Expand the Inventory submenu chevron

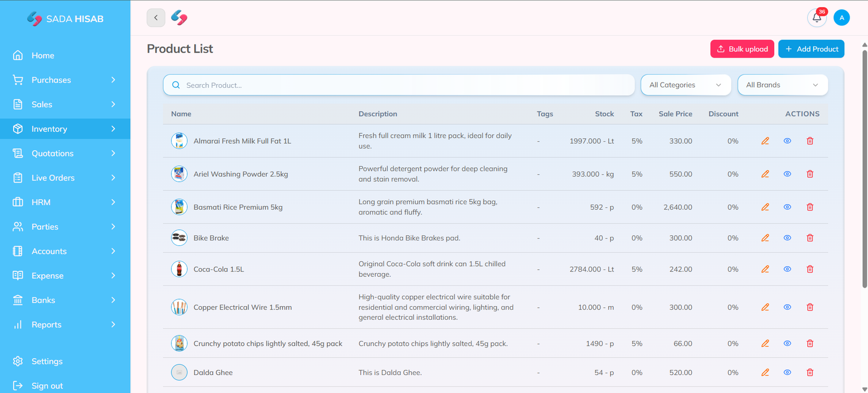pyautogui.click(x=113, y=129)
